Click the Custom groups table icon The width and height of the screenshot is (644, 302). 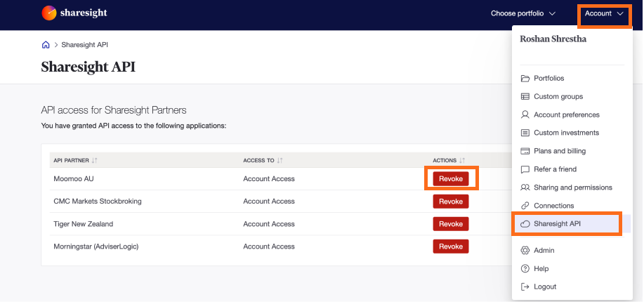(525, 96)
